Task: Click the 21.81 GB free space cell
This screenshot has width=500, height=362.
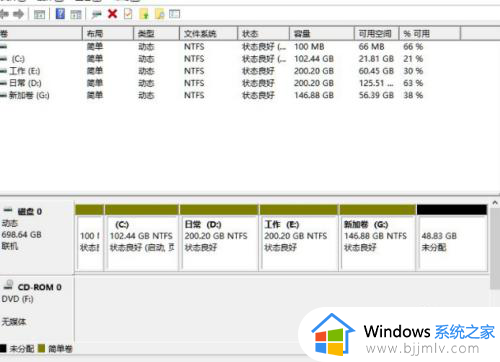Action: pos(376,59)
